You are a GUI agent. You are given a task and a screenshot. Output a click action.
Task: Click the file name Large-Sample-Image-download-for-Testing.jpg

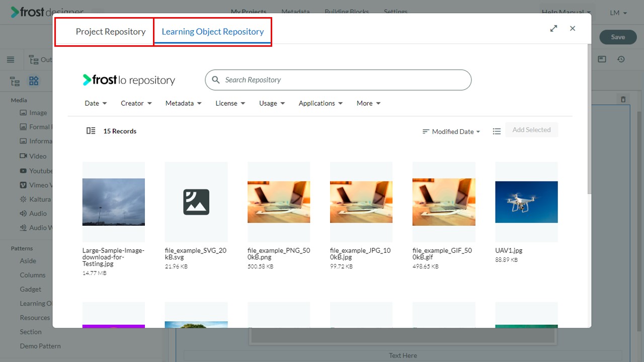coord(113,257)
